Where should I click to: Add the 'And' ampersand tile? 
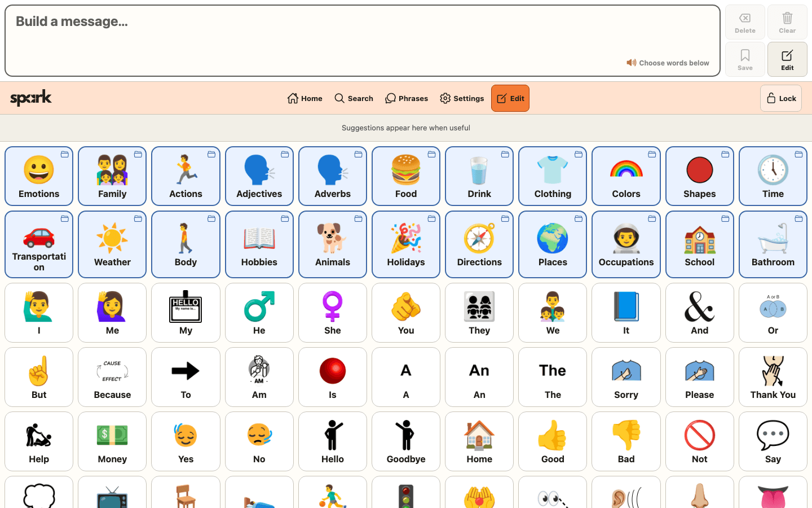(x=700, y=313)
